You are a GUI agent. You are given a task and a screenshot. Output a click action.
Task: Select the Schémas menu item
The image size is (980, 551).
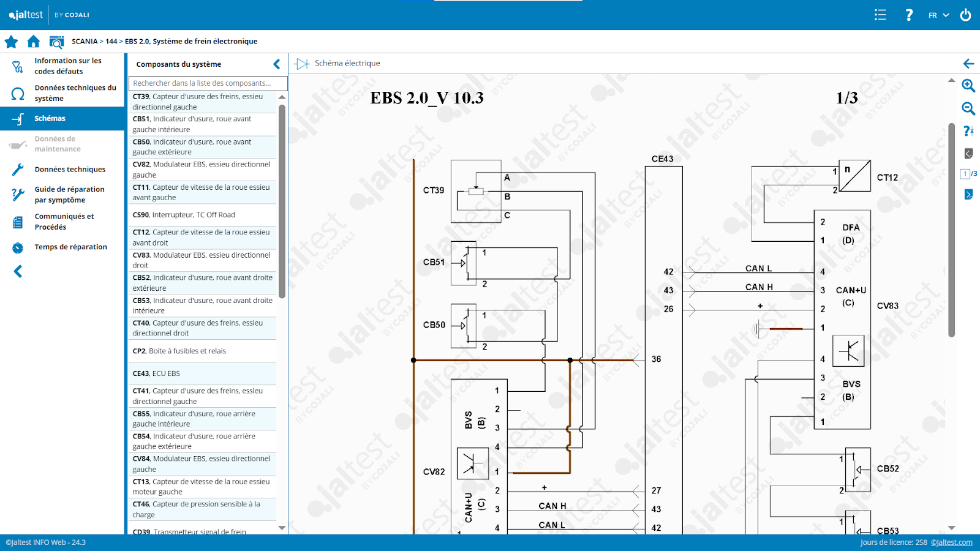(62, 118)
